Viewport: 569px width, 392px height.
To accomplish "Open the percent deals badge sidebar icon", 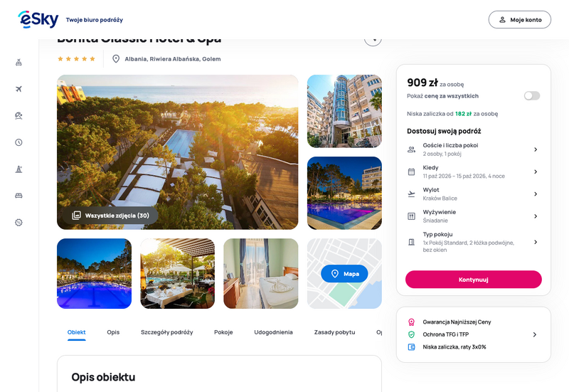I will tap(19, 223).
